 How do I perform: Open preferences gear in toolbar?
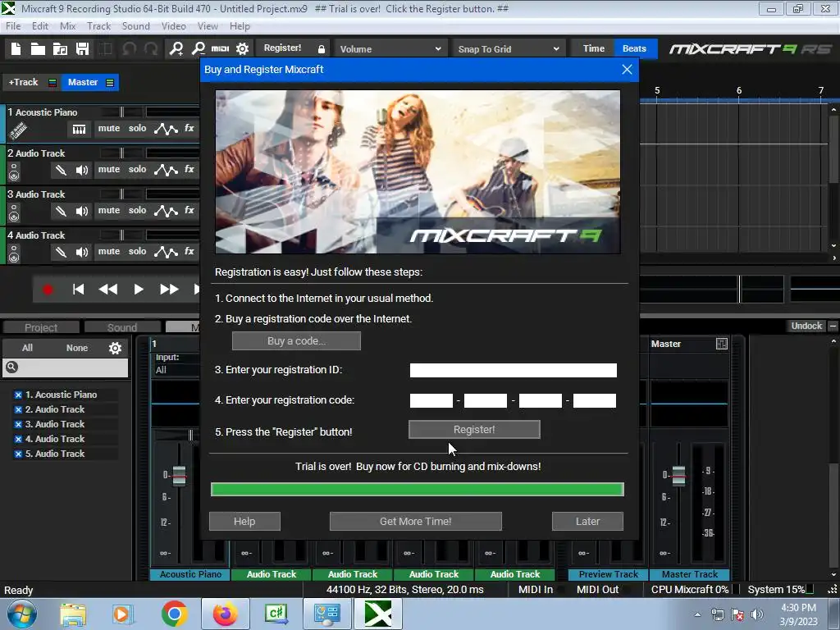pos(242,49)
